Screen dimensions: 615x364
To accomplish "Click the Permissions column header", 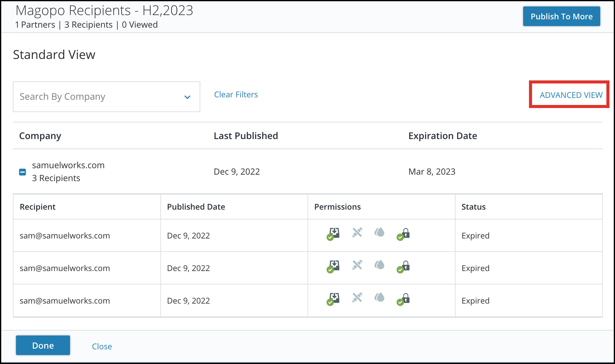I will (x=337, y=207).
